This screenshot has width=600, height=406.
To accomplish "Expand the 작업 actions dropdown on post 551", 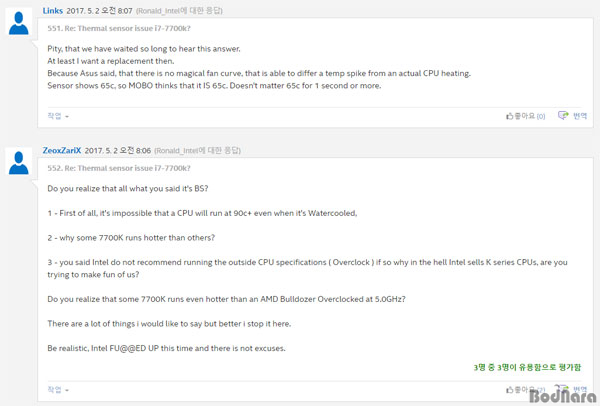I will point(58,116).
